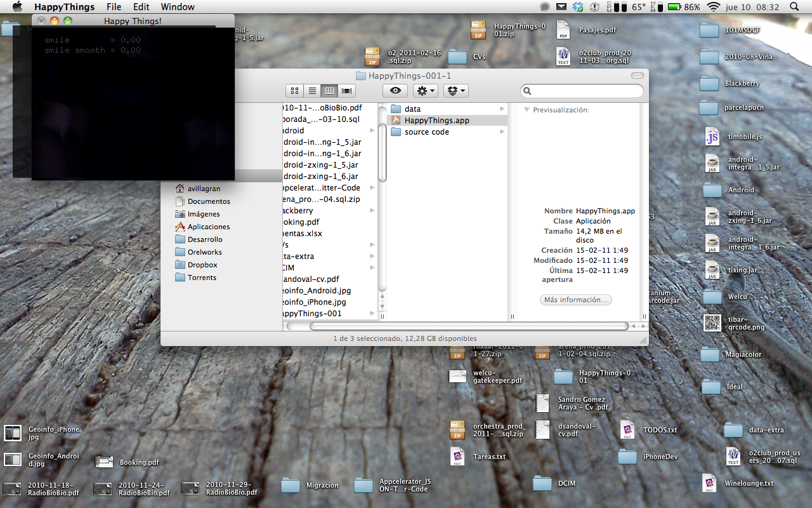Open the Apple menu
812x508 pixels.
pos(17,7)
